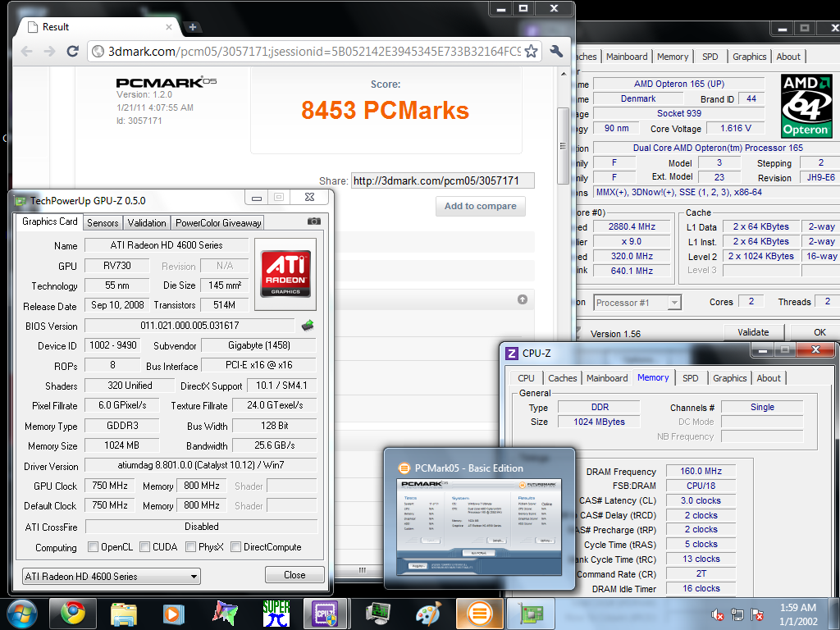Open the PowerColor Giveaway tab
This screenshot has width=840, height=630.
[218, 223]
